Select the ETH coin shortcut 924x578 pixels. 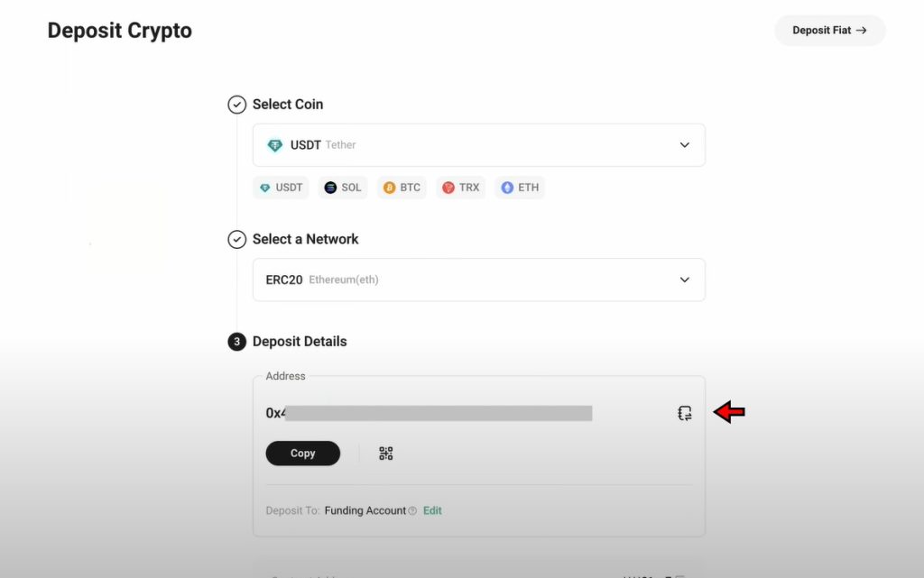(x=520, y=187)
